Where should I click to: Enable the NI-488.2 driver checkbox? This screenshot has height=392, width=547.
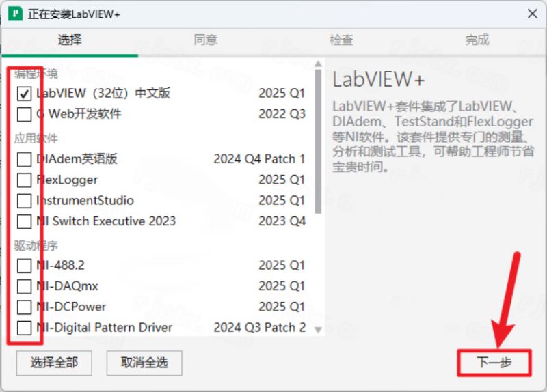(x=24, y=266)
